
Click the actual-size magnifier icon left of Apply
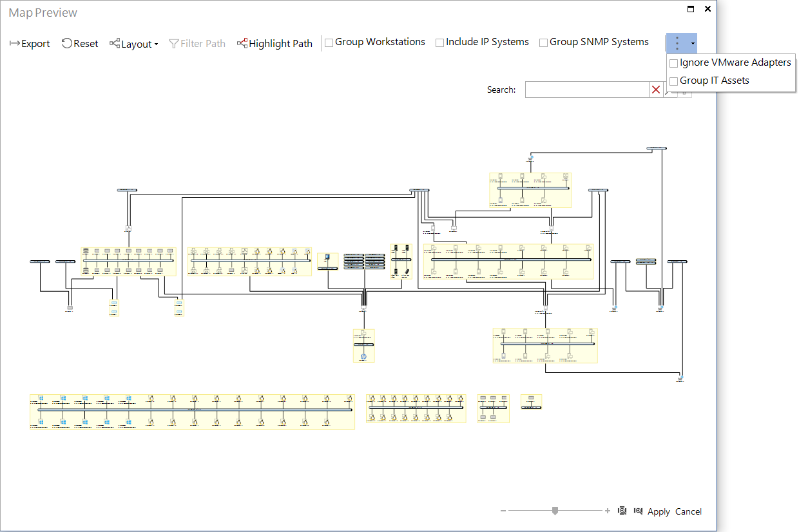click(638, 511)
